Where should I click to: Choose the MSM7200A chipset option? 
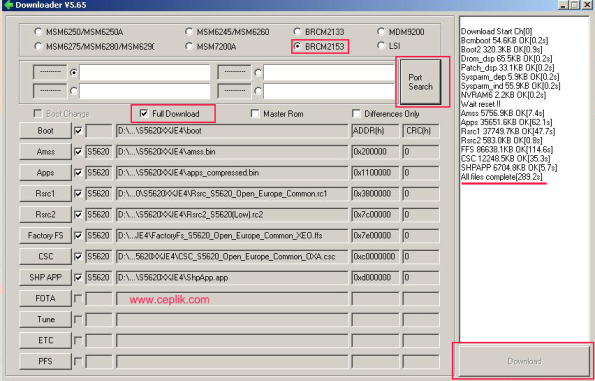(189, 46)
